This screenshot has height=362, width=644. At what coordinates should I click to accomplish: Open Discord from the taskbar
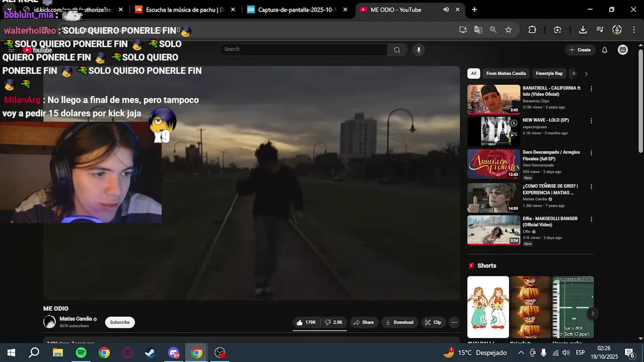174,353
